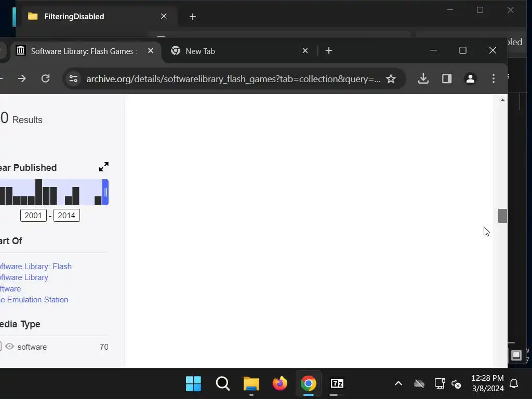Close the Software Library: Flash Games tab

(x=151, y=51)
